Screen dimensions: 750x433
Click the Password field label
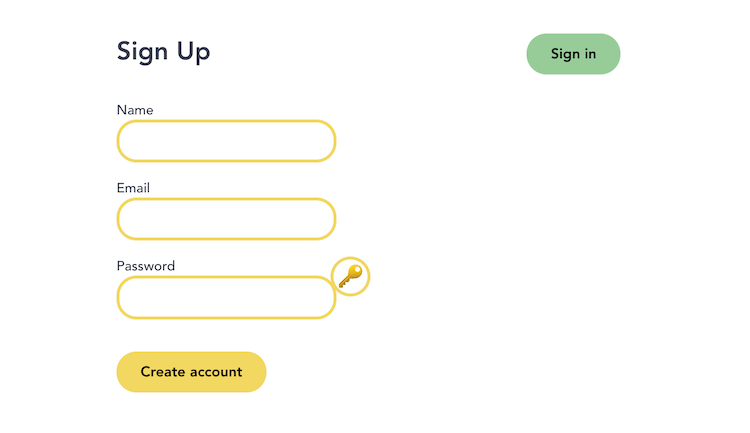tap(146, 266)
